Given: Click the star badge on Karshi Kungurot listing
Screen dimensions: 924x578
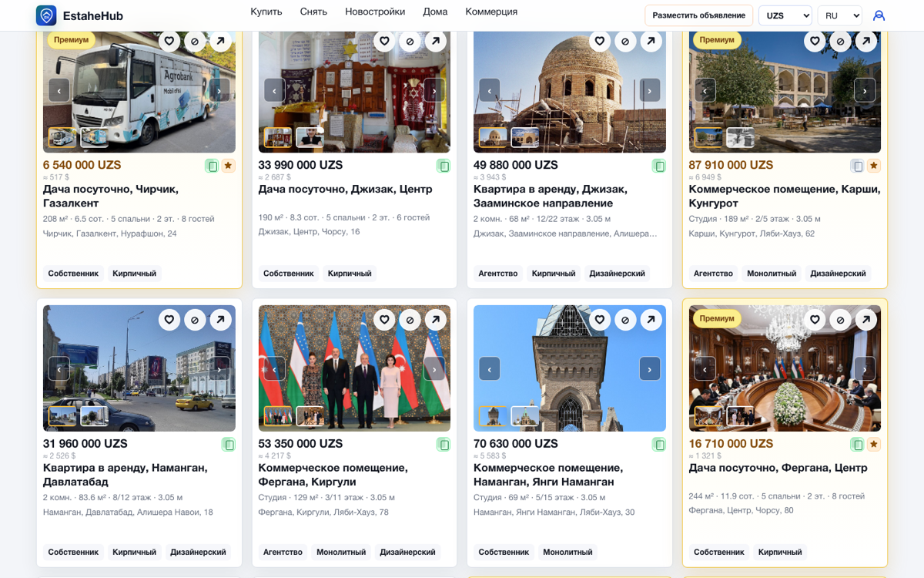Looking at the screenshot, I should pyautogui.click(x=874, y=166).
